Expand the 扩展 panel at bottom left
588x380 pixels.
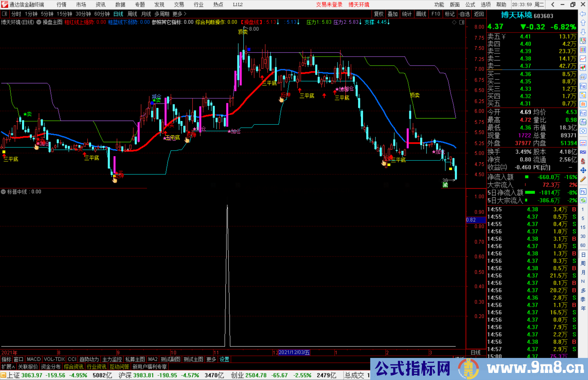click(8, 367)
